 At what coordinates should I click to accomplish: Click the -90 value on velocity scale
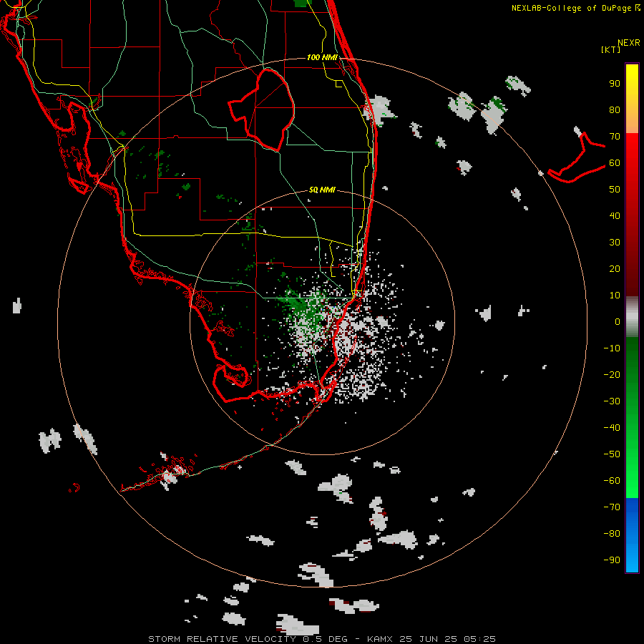(612, 560)
